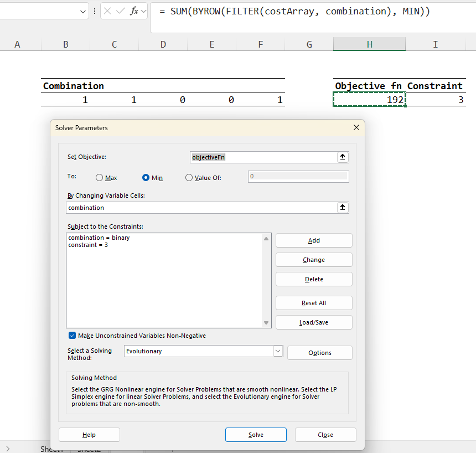Click the Delete constraint button

pos(314,279)
